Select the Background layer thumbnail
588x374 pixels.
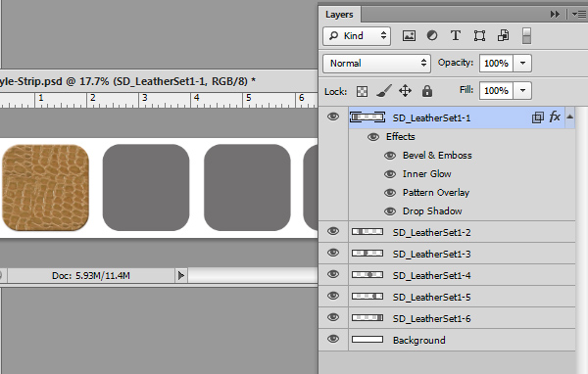pyautogui.click(x=367, y=340)
